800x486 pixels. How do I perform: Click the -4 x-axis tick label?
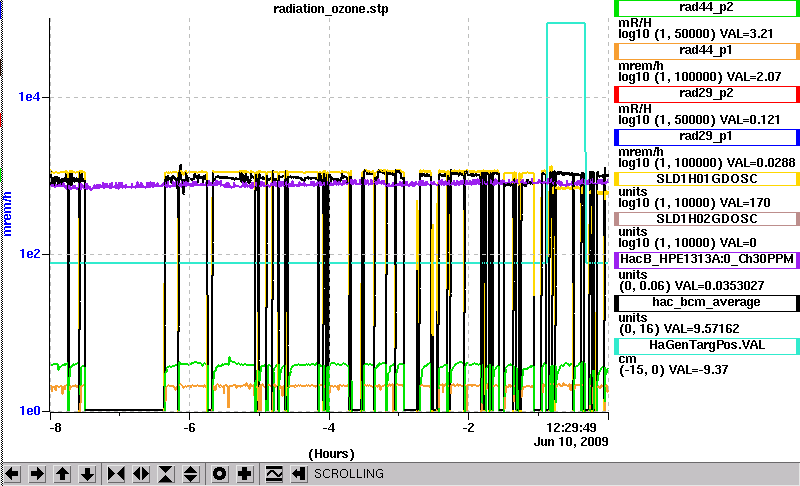tap(329, 427)
